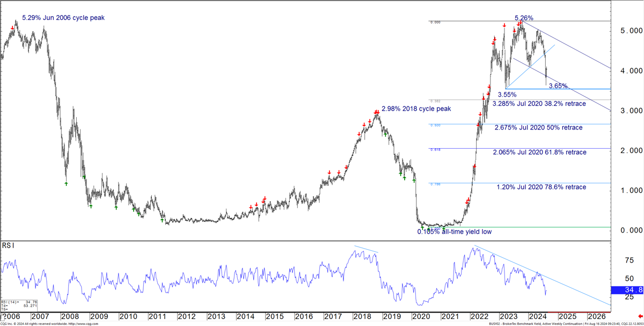
Task: Click the RSI study label
Action: 9,245
